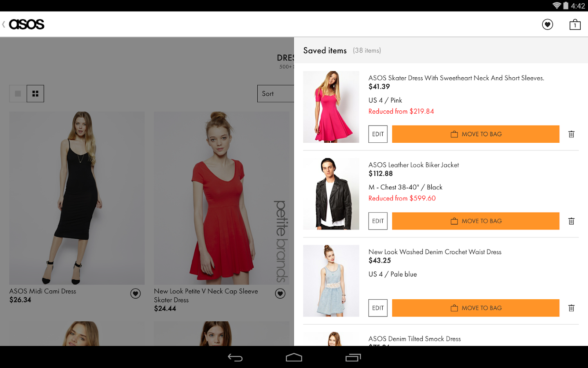Tap the Wi-Fi status icon
The width and height of the screenshot is (588, 368).
coord(557,6)
